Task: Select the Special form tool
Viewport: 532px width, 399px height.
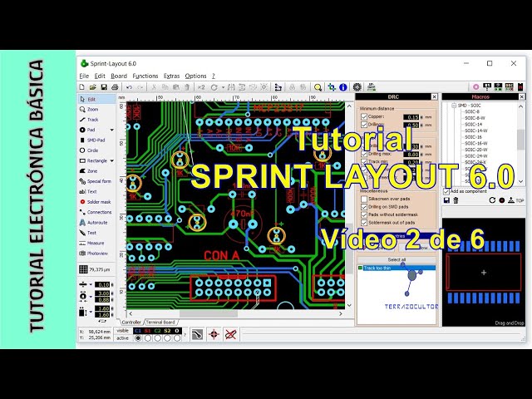Action: [x=96, y=181]
